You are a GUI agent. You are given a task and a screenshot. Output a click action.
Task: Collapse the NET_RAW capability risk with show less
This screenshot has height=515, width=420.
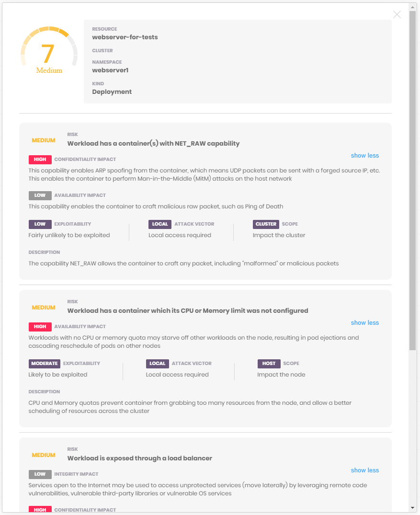(x=365, y=155)
